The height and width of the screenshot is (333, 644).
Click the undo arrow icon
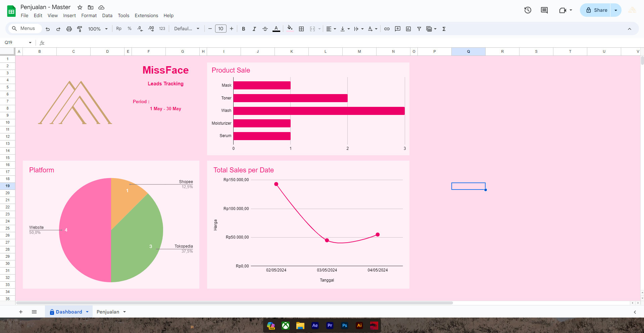click(48, 29)
